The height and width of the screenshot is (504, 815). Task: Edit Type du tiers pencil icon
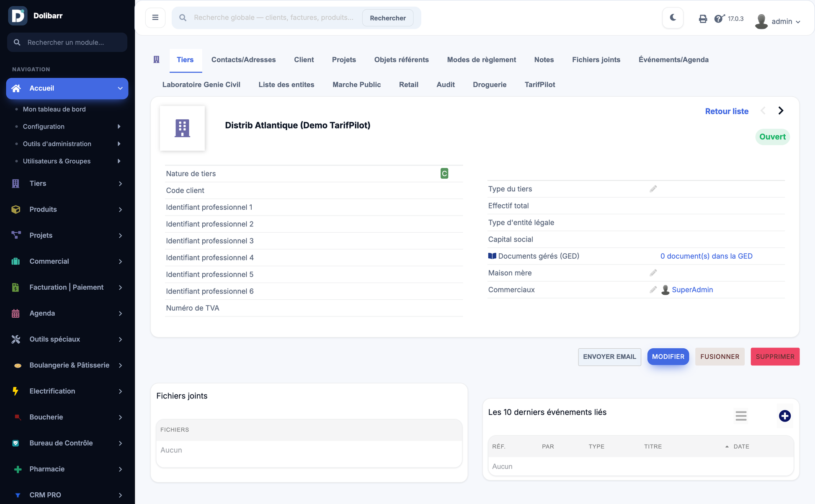[x=653, y=189]
